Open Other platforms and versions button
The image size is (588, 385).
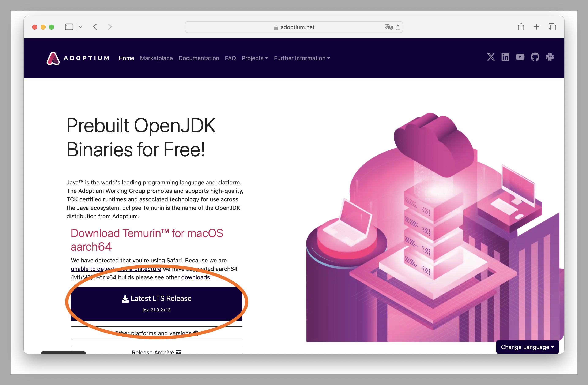tap(156, 333)
